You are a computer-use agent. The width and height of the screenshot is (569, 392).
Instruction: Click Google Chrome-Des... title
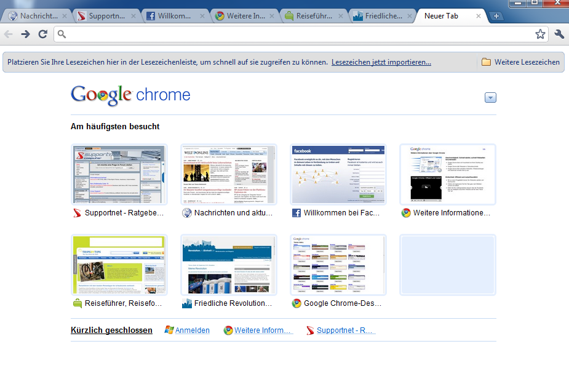click(343, 303)
